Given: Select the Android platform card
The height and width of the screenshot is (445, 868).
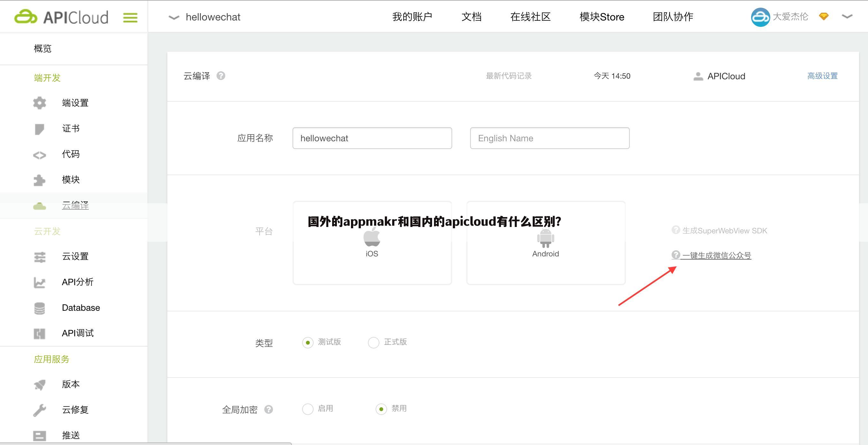Looking at the screenshot, I should (x=546, y=243).
